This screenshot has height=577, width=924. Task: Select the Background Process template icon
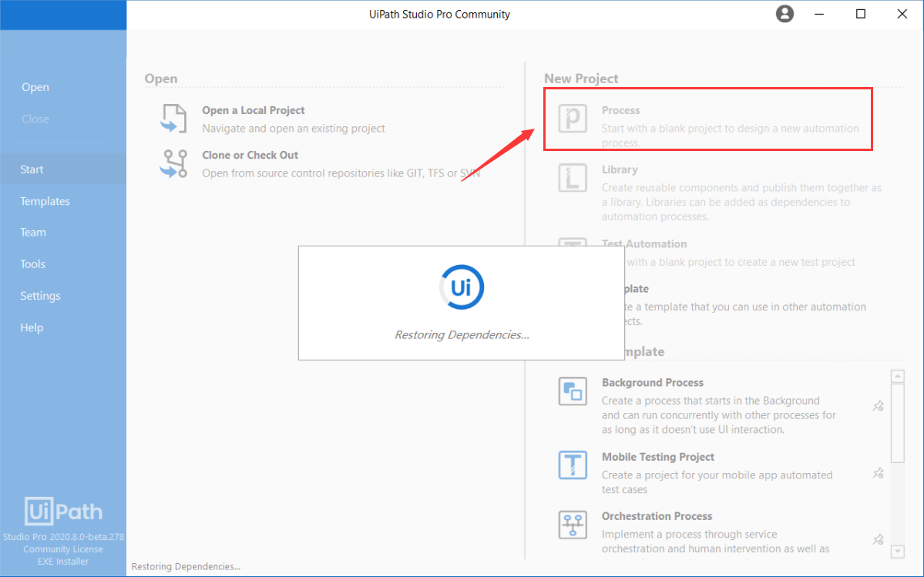(573, 391)
